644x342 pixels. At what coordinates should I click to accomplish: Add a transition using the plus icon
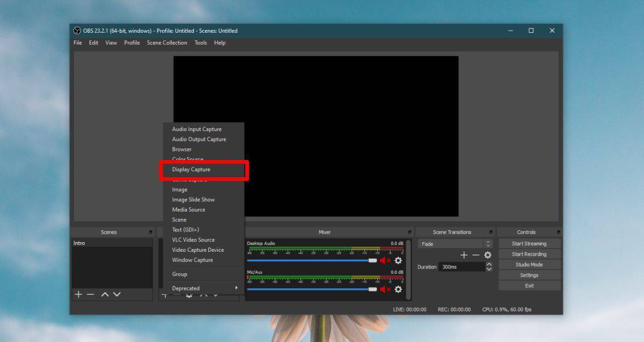point(464,255)
